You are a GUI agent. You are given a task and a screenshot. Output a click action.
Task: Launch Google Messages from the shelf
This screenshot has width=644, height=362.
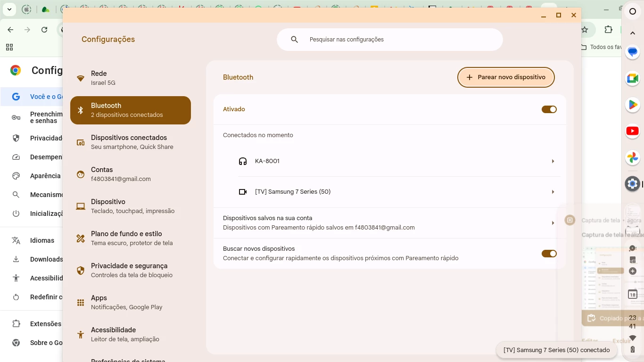(633, 52)
